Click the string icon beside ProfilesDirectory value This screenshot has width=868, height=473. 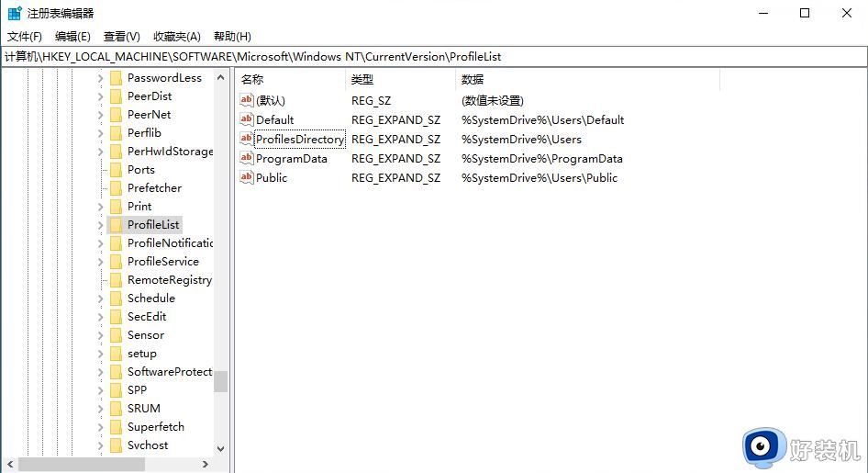[246, 139]
